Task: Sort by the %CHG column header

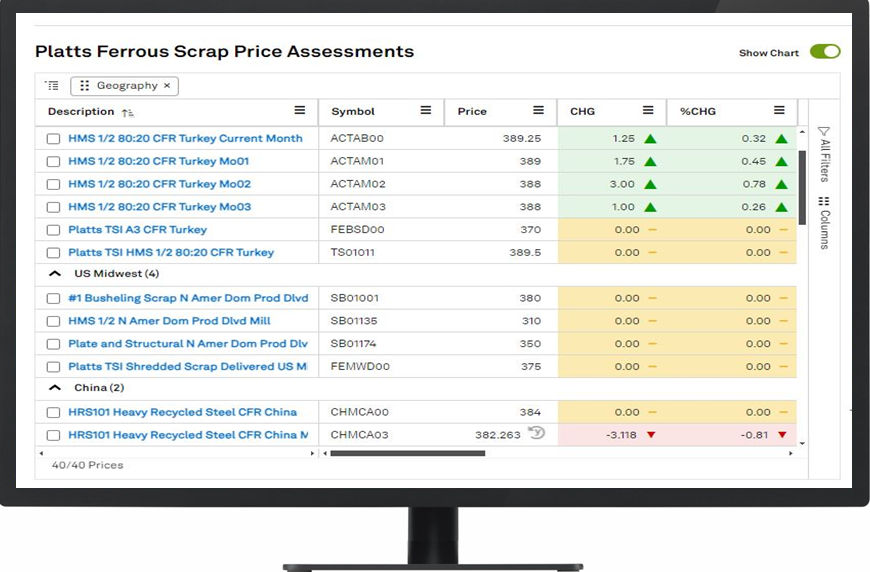Action: click(697, 112)
